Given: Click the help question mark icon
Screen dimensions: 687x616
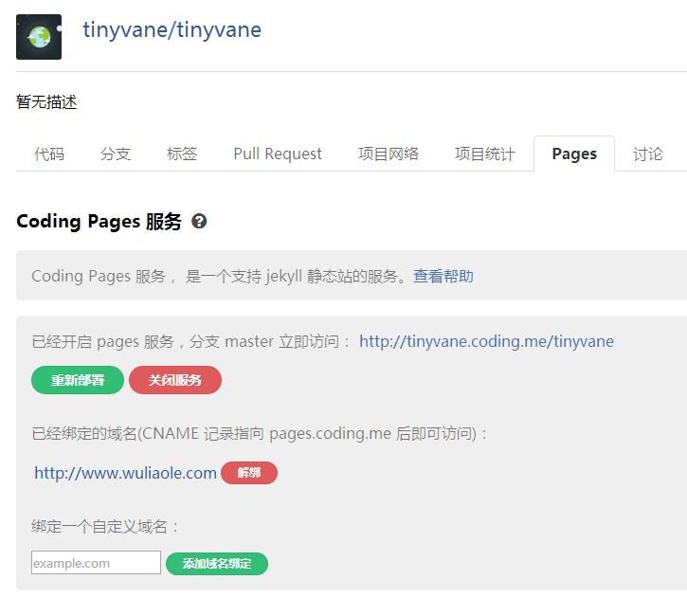Looking at the screenshot, I should pyautogui.click(x=199, y=221).
